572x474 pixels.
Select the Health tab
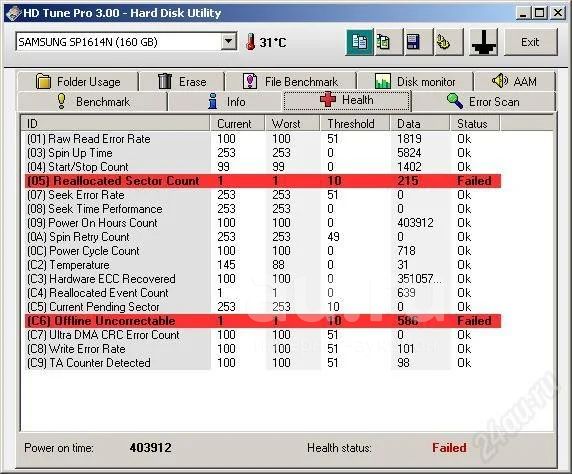click(x=347, y=100)
